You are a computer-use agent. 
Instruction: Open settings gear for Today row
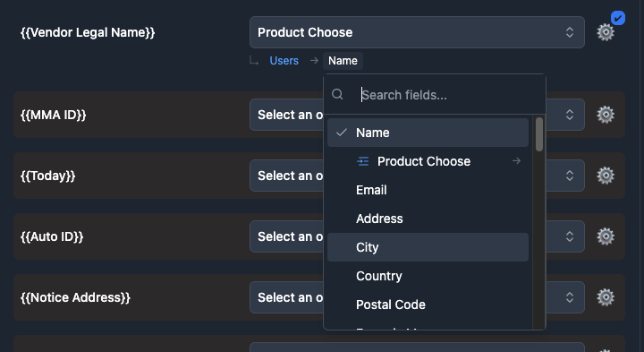606,176
